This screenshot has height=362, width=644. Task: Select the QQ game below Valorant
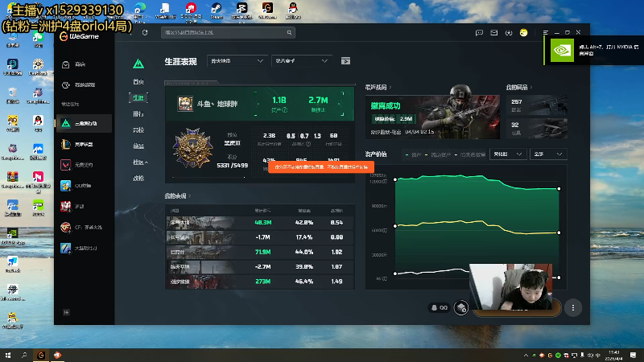[84, 186]
